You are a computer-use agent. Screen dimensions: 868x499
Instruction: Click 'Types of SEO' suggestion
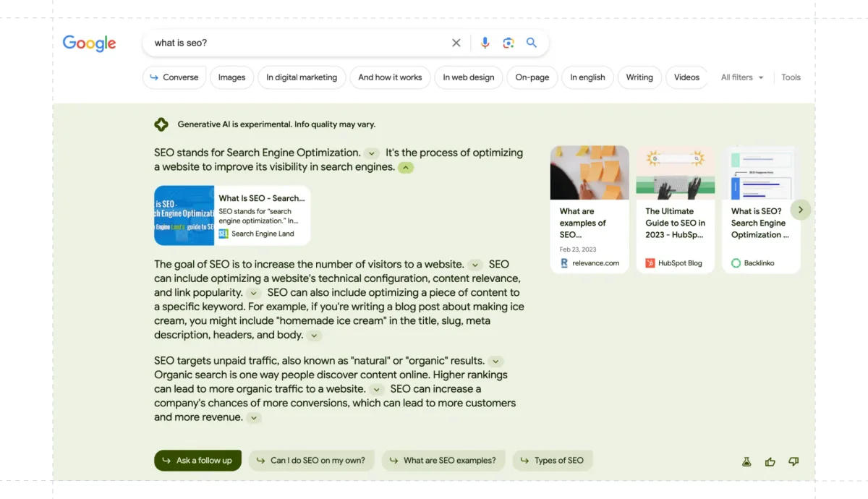point(553,461)
